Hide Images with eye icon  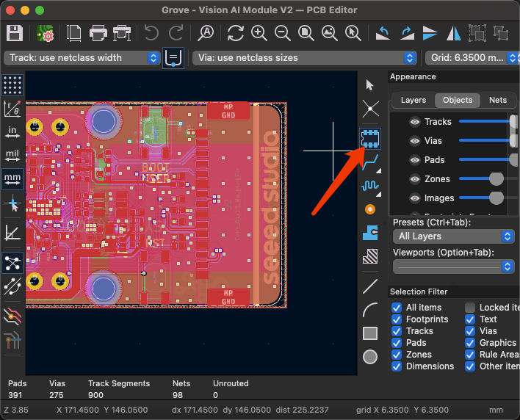tap(414, 198)
